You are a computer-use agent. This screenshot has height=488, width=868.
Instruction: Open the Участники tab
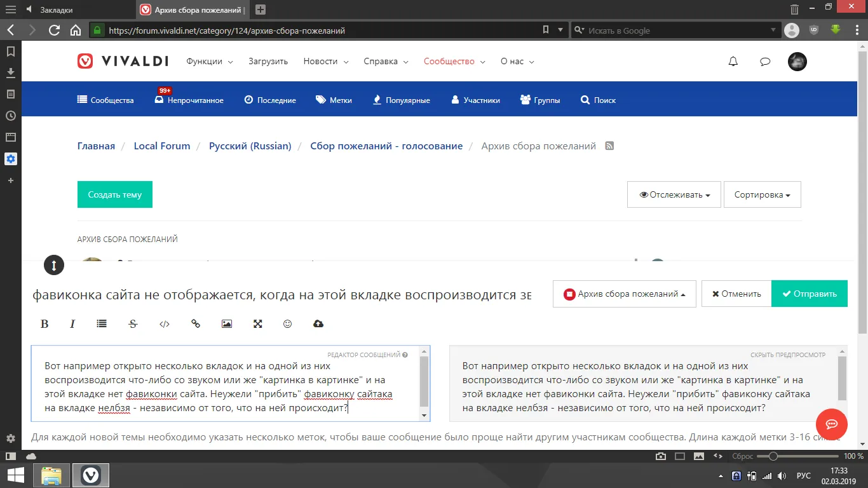tap(475, 100)
